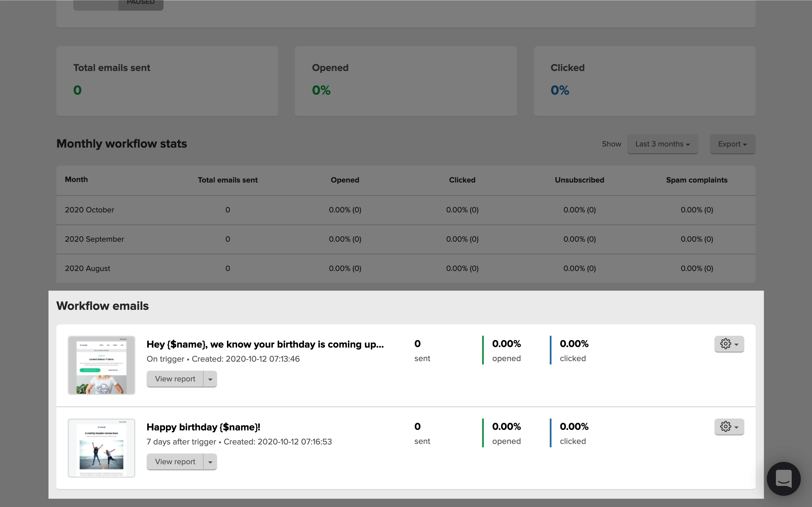Screen dimensions: 812x507
Task: Expand arrow beside second View report button
Action: (x=210, y=462)
